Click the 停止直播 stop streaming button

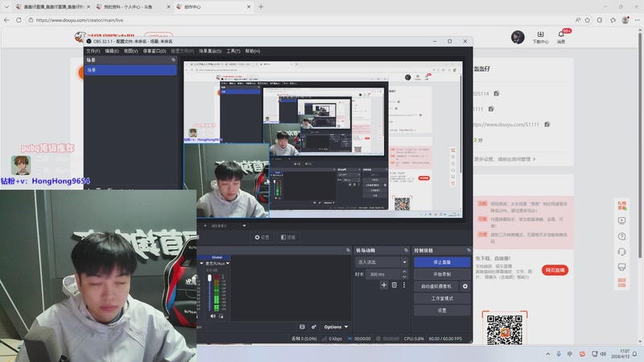point(442,262)
